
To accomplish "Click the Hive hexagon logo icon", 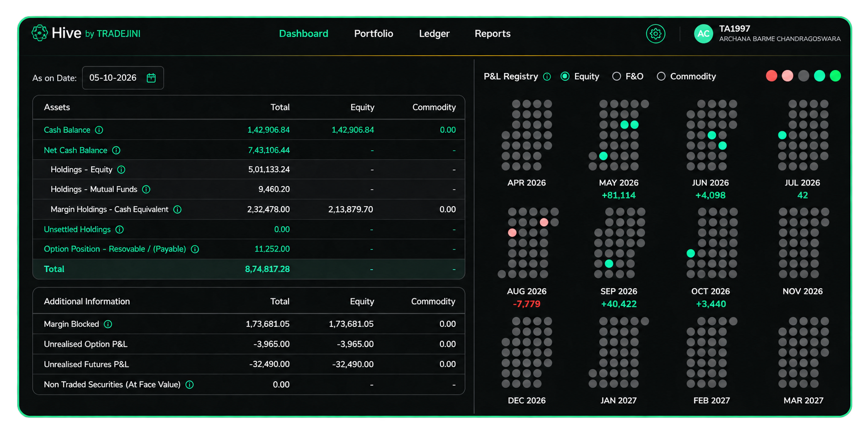I will point(40,33).
